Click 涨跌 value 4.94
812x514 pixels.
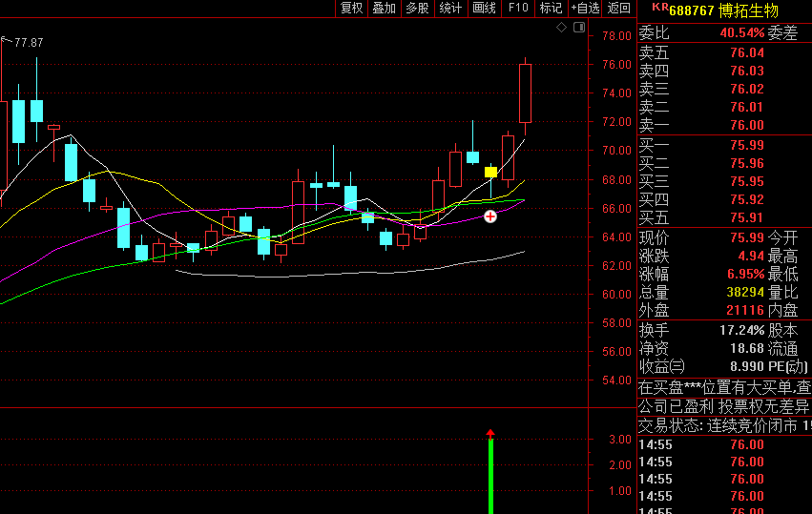pos(750,256)
